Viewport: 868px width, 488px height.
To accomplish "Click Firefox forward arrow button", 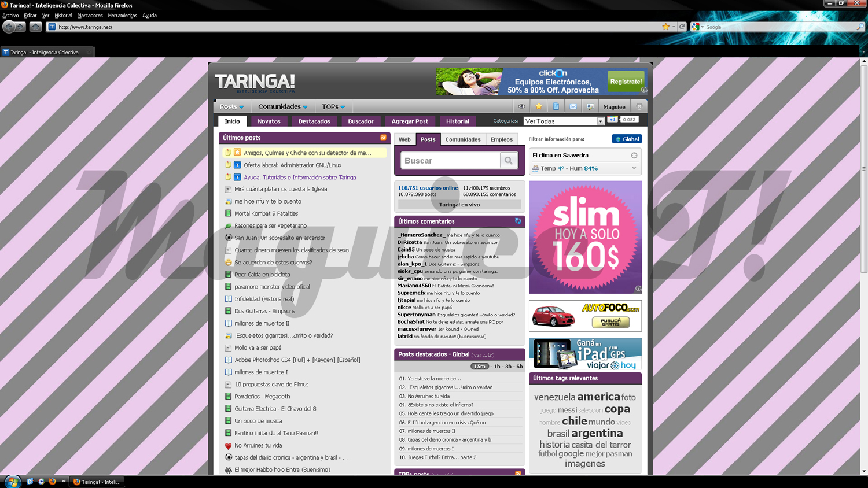I will pos(21,27).
